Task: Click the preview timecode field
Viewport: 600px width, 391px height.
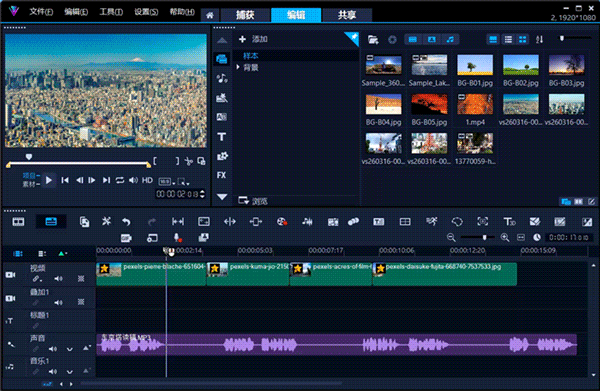Action: point(177,194)
